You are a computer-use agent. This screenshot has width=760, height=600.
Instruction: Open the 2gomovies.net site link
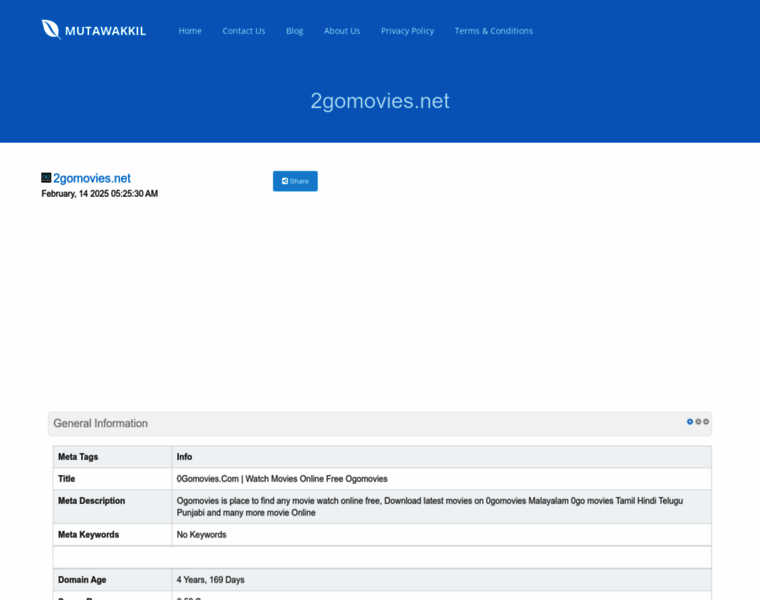(92, 178)
